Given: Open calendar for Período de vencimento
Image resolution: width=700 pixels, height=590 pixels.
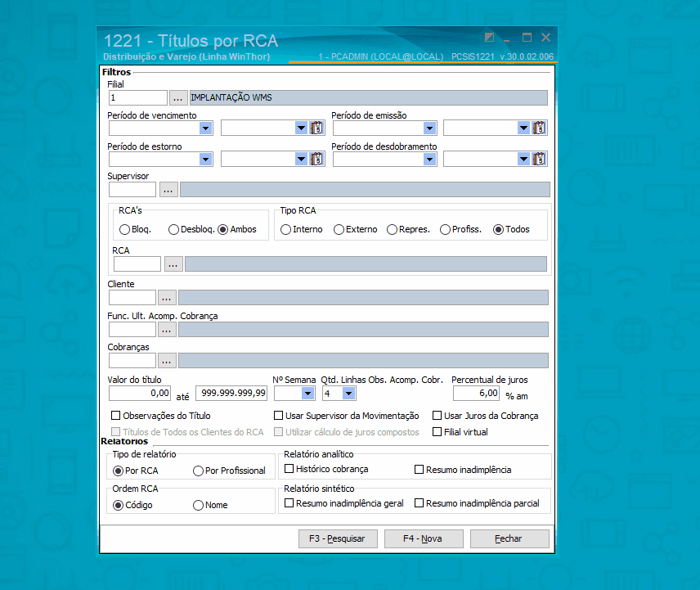Looking at the screenshot, I should click(317, 128).
